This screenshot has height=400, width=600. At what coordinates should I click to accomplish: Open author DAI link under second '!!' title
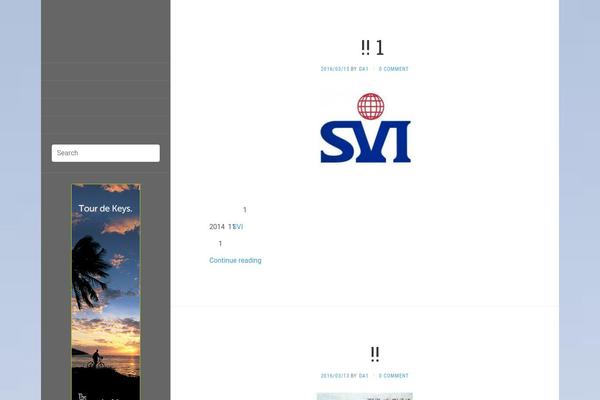pyautogui.click(x=364, y=376)
